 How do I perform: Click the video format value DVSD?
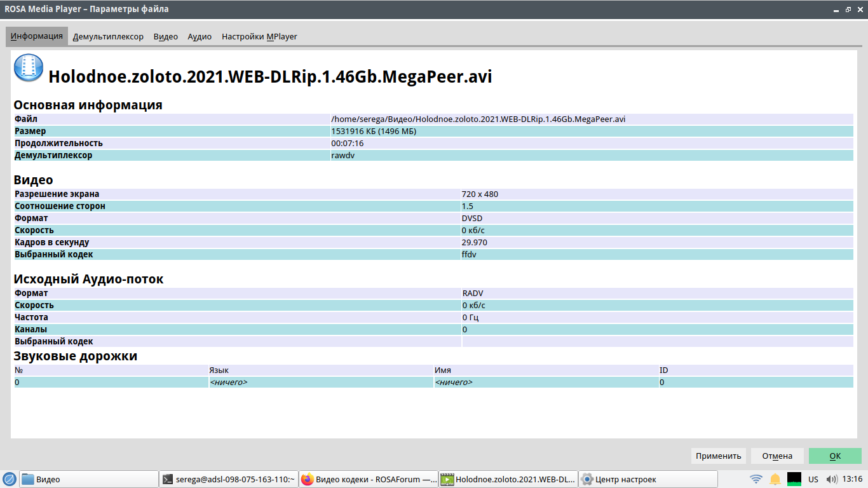(473, 218)
